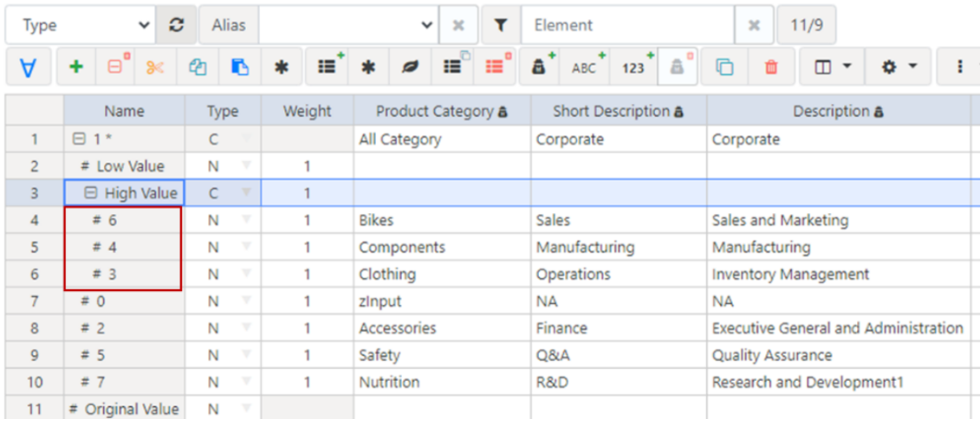Open the column layout dropdown

(832, 67)
